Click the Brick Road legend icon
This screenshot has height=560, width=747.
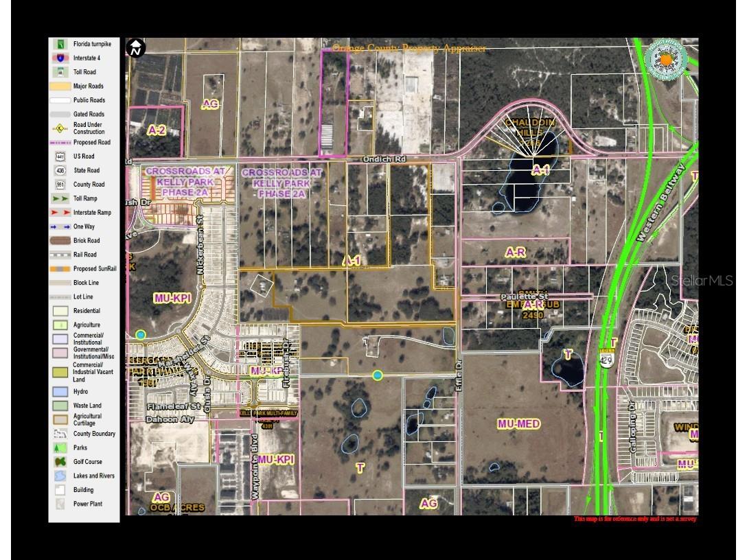(x=60, y=240)
